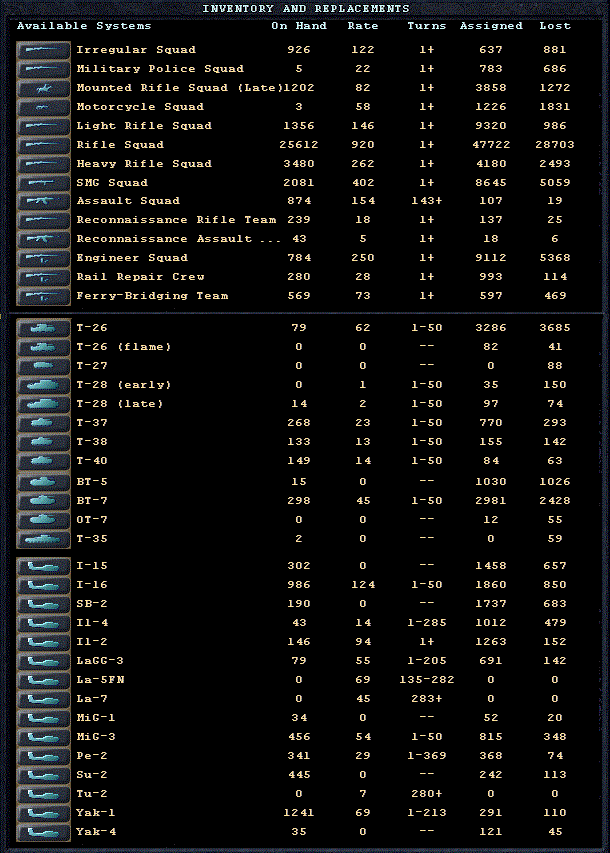610x853 pixels.
Task: Choose the Engineer Squad icon
Action: (x=44, y=258)
